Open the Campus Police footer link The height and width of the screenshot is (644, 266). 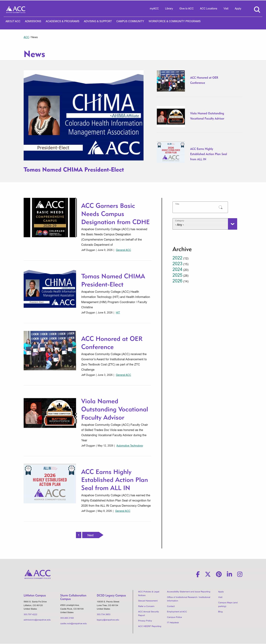(x=174, y=617)
